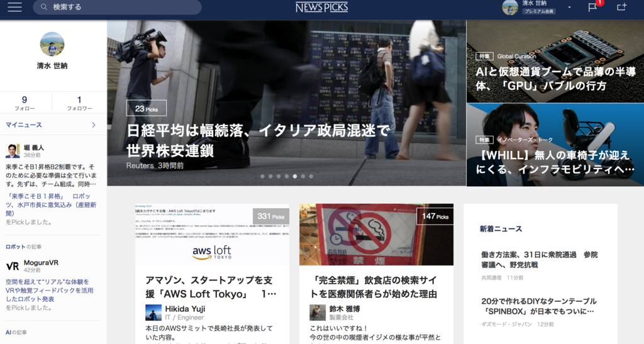Open 働き方法案、31日に衆院通過 news item
Image resolution: width=644 pixels, height=344 pixels.
point(539,260)
